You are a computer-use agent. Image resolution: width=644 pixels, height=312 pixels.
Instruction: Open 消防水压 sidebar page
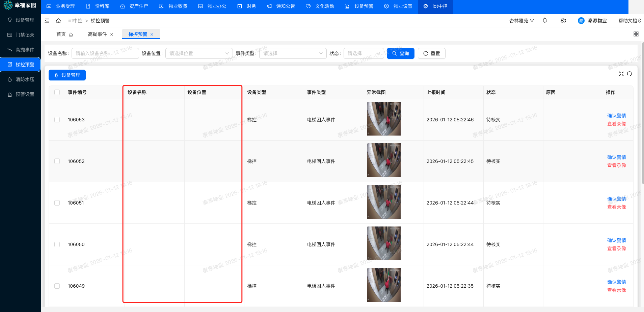point(20,79)
